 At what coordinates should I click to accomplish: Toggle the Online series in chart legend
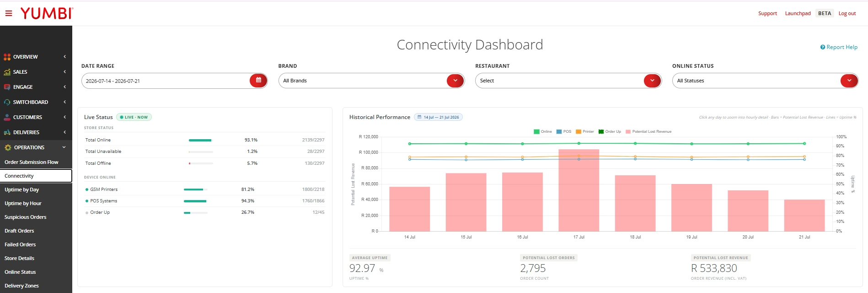(543, 131)
